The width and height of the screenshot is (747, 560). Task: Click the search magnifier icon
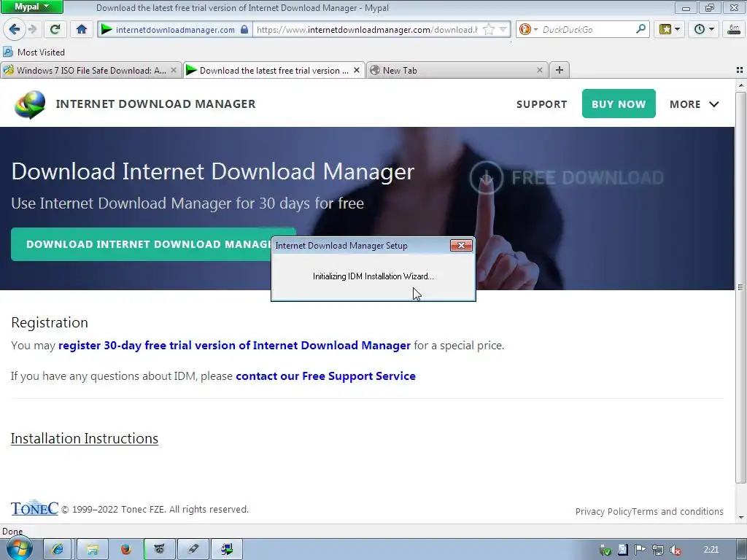(640, 29)
